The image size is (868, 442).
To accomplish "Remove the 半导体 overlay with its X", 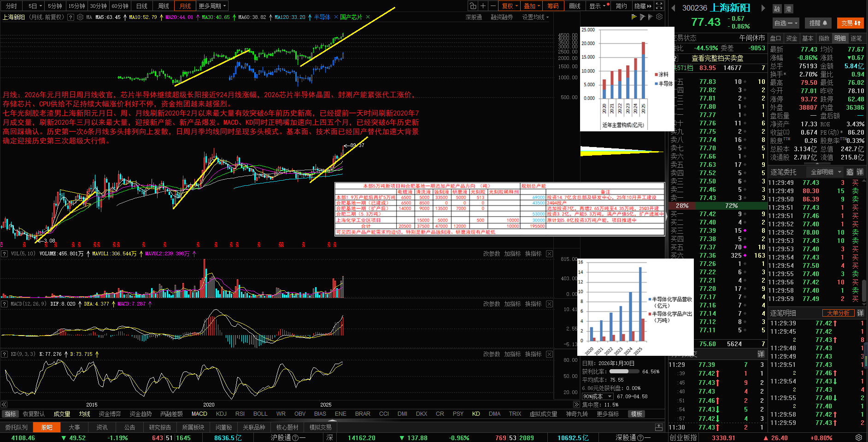I will [335, 17].
